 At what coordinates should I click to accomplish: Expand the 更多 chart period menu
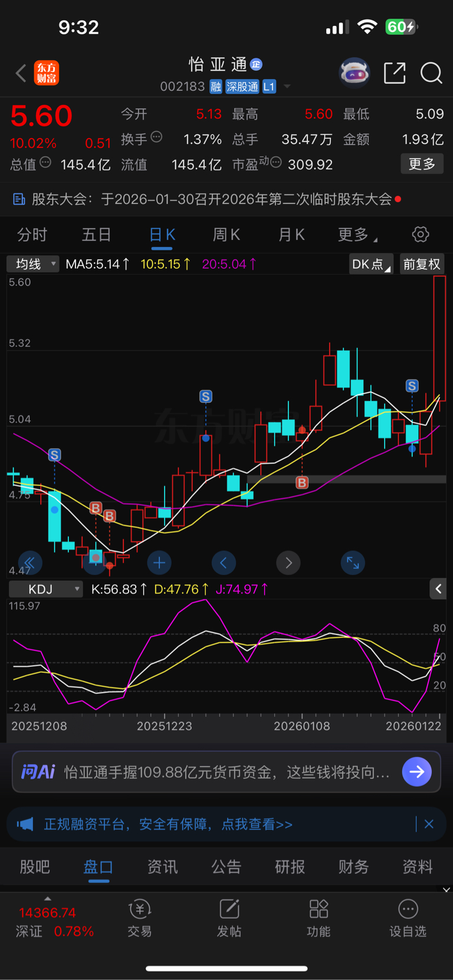357,235
